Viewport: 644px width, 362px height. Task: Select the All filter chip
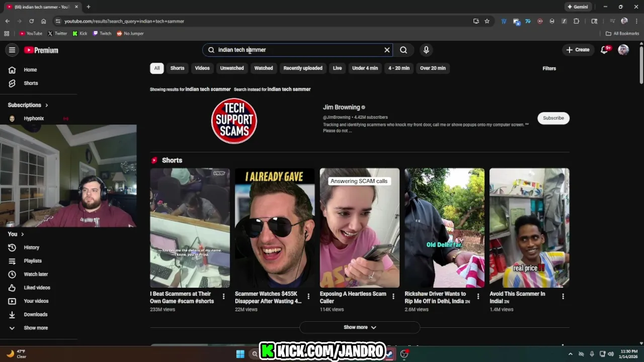(x=157, y=68)
